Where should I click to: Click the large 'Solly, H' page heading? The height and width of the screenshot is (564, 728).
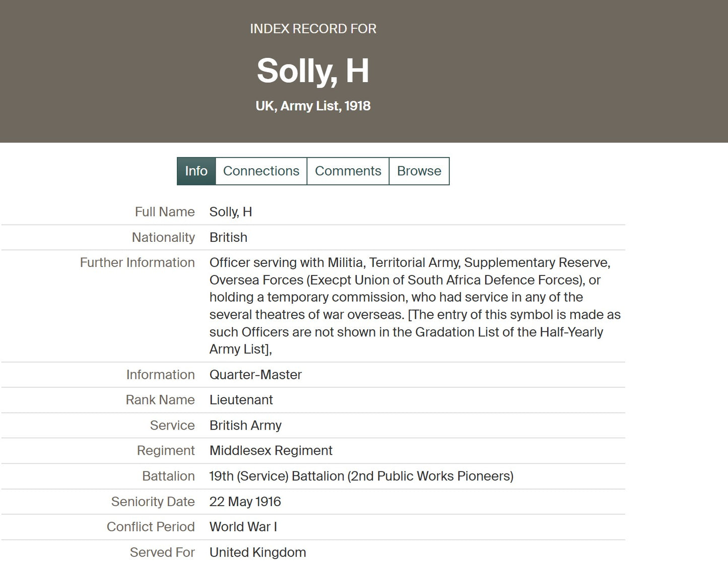(313, 70)
